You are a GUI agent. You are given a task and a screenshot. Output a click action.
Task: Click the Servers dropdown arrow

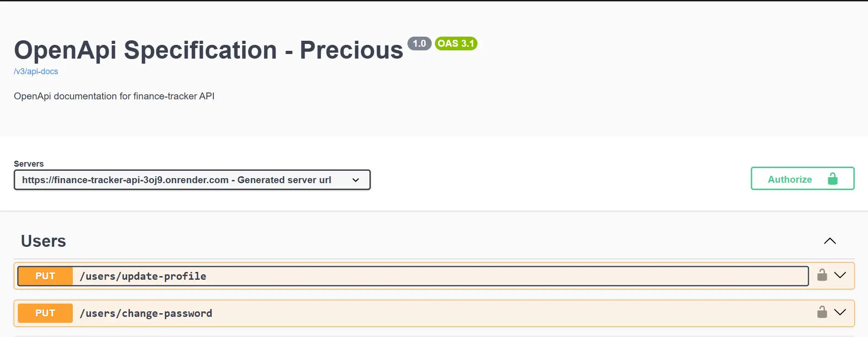click(356, 180)
